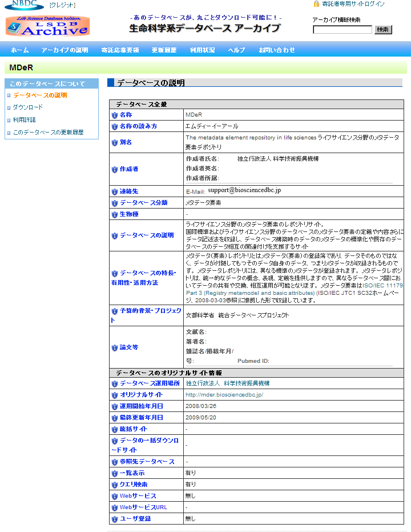The height and width of the screenshot is (532, 411).
Task: Click the LSDB Archive logo
Action: pos(47,26)
